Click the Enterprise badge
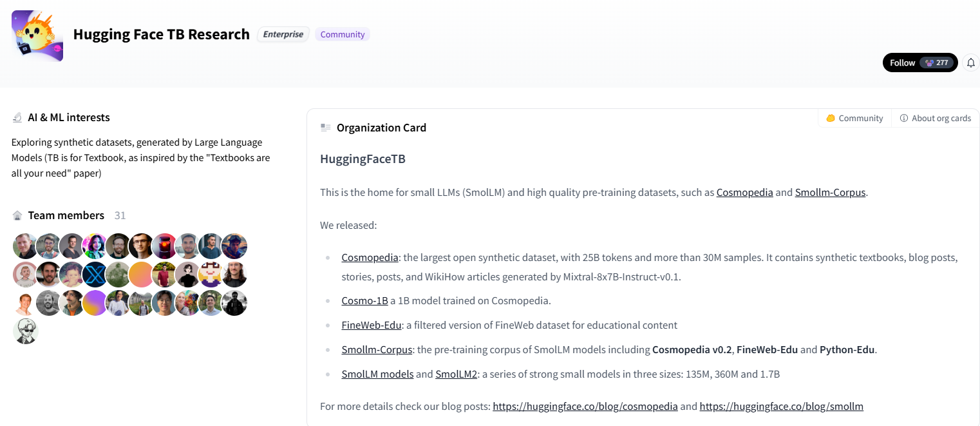This screenshot has height=426, width=980. (x=283, y=34)
